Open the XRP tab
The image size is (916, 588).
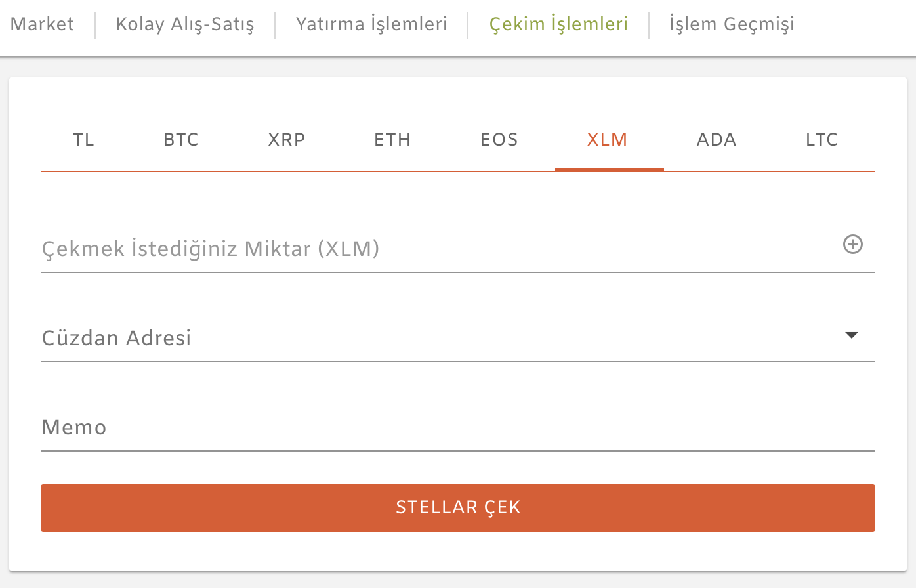pyautogui.click(x=287, y=139)
